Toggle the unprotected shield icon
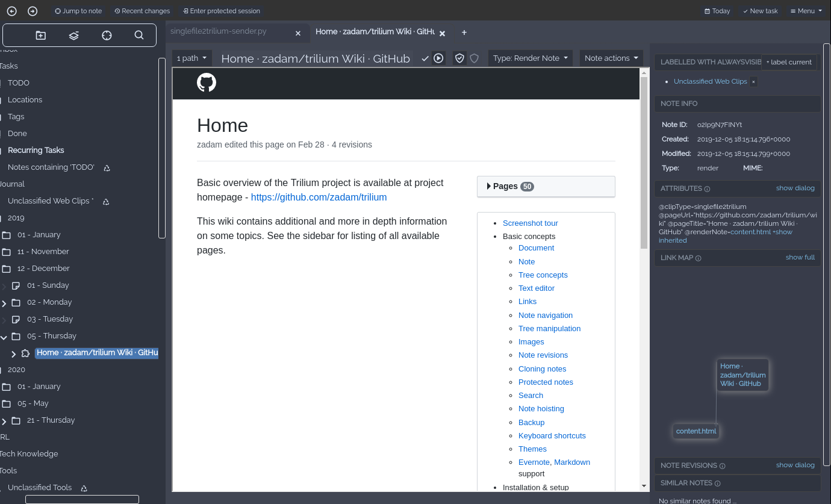The width and height of the screenshot is (831, 504). [475, 58]
